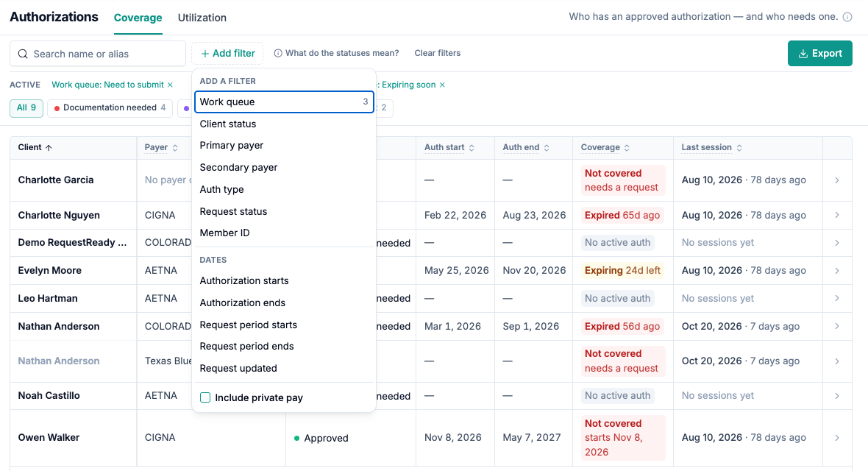This screenshot has height=471, width=868.
Task: Sort by Coverage column arrows
Action: click(627, 147)
